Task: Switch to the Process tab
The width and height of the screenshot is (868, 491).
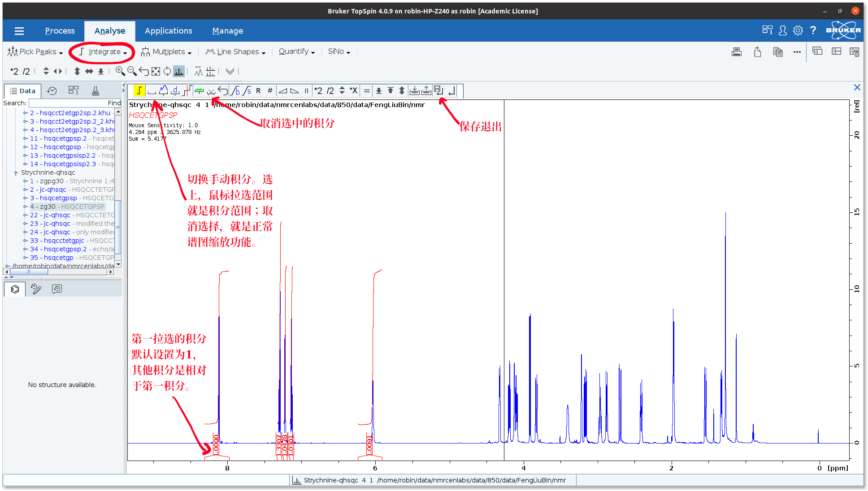Action: tap(60, 30)
